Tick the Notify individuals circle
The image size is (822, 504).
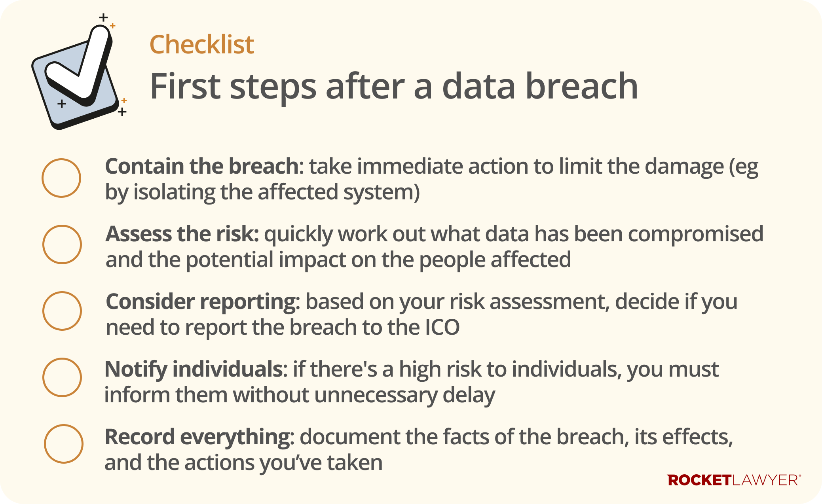click(x=62, y=377)
